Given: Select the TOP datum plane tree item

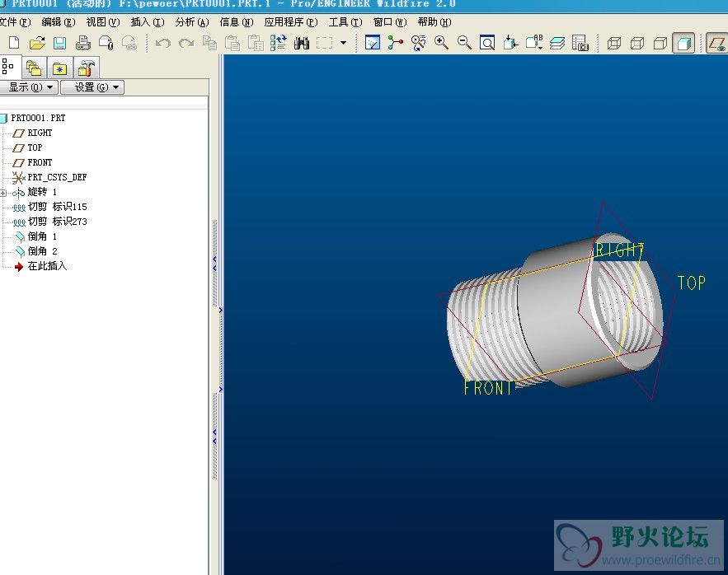Looking at the screenshot, I should pyautogui.click(x=35, y=147).
